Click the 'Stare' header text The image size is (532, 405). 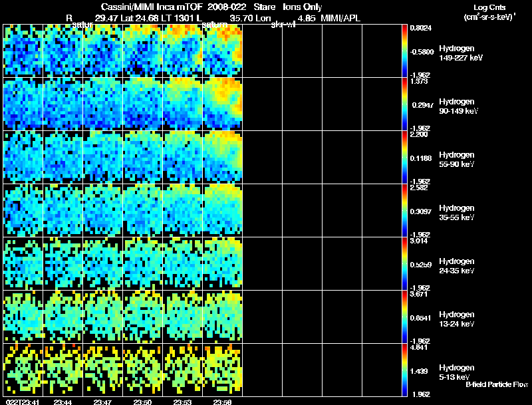[265, 7]
